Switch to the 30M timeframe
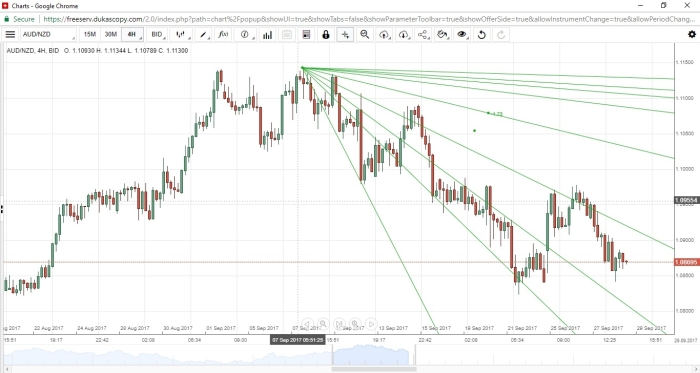700x373 pixels. point(110,34)
